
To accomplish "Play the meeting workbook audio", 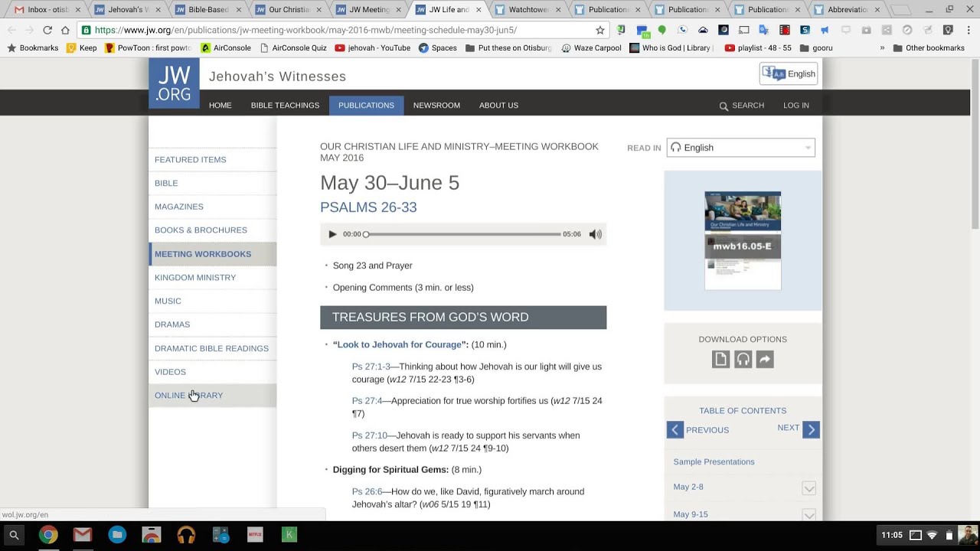I will click(x=332, y=234).
